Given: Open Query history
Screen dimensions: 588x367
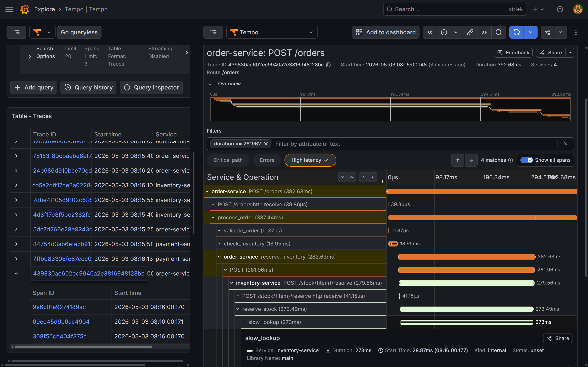Looking at the screenshot, I should [x=88, y=87].
